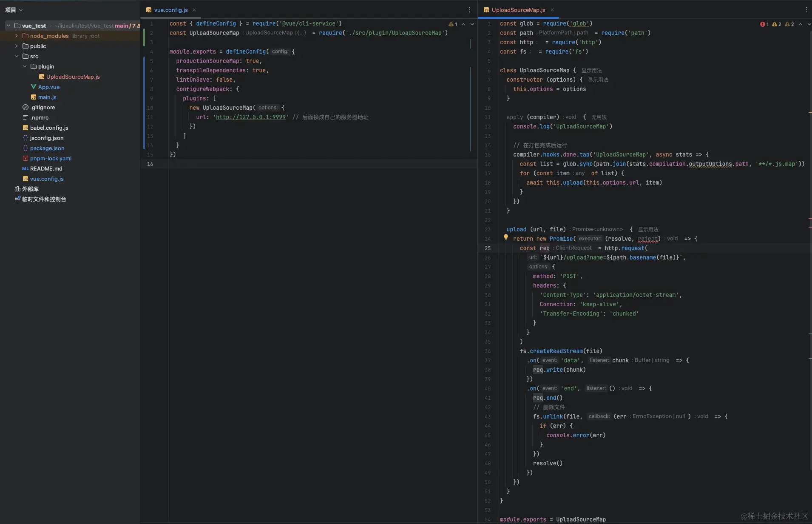The image size is (812, 524).
Task: Jump to next highlighted problem in UploadSourceMap.js
Action: click(809, 24)
